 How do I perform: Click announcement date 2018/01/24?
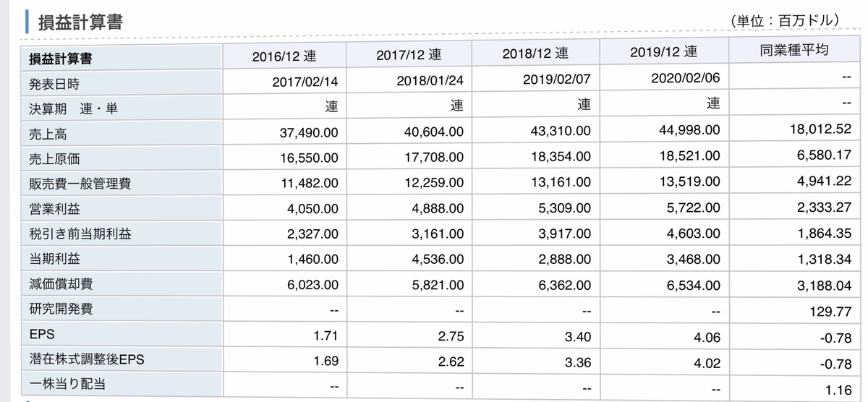tap(430, 81)
